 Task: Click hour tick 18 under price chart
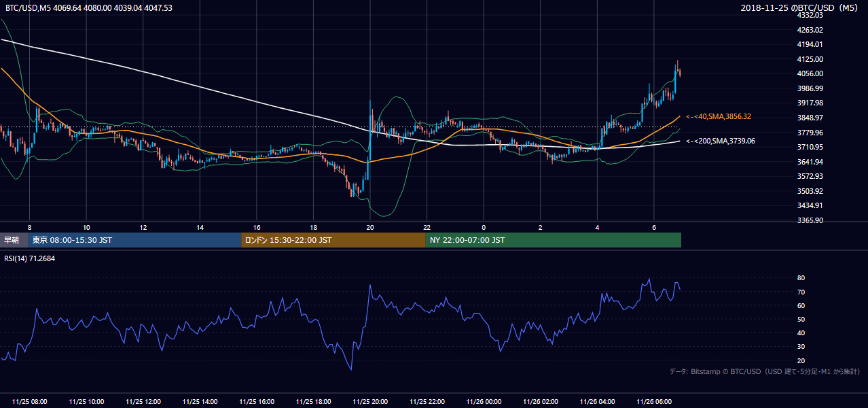pos(313,227)
